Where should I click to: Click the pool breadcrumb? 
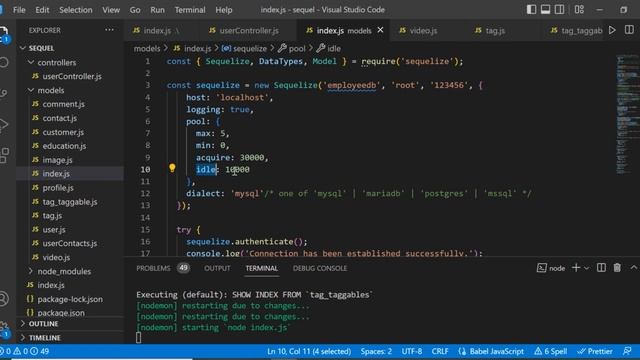coord(292,49)
